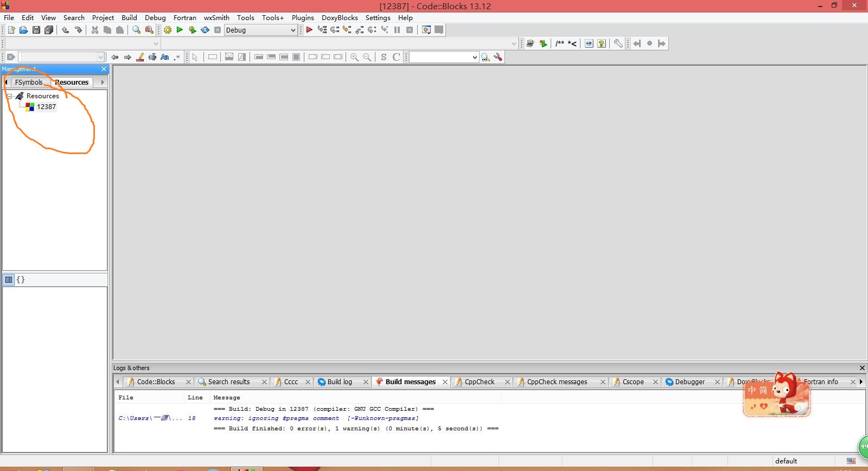Switch to the FSymbols tab
Viewport: 868px width, 471px height.
(x=29, y=82)
